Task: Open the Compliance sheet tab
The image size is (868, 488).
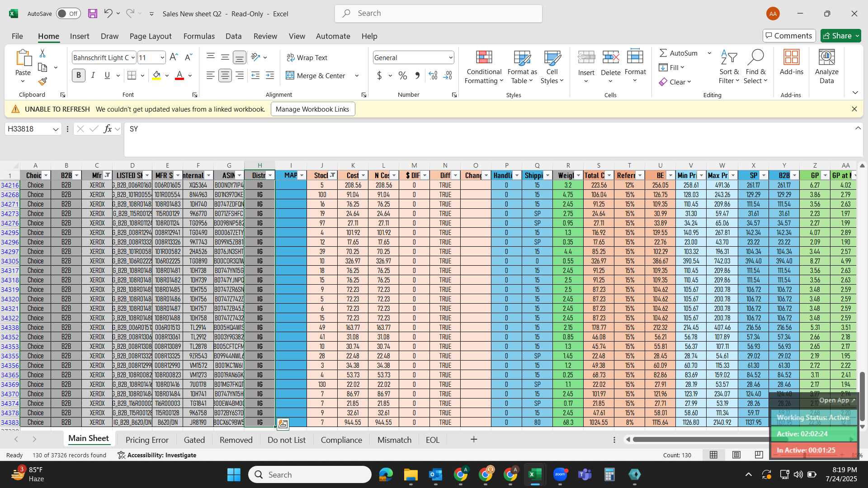Action: (x=341, y=440)
